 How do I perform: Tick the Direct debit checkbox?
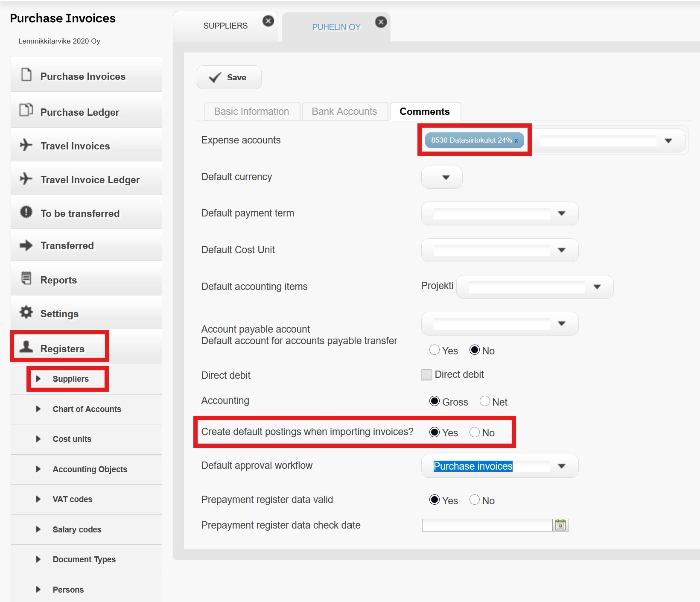426,375
